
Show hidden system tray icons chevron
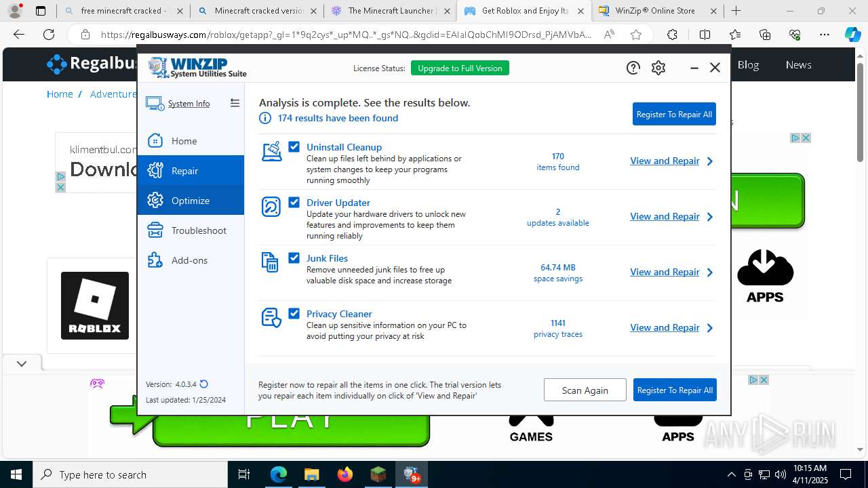731,474
